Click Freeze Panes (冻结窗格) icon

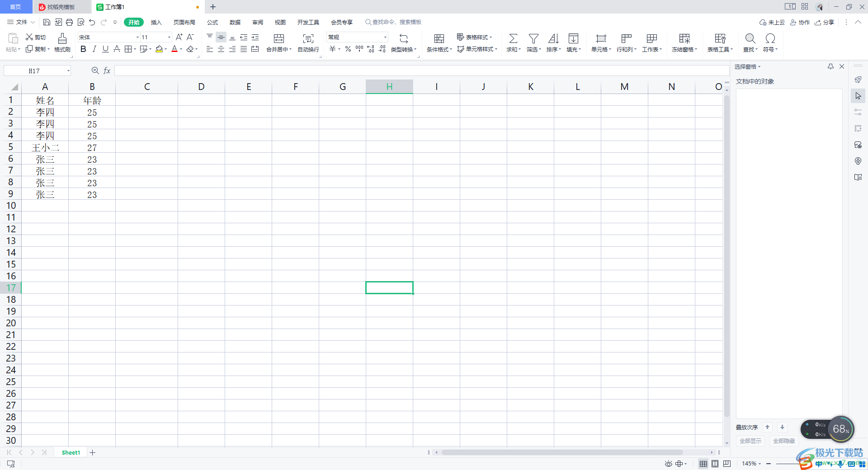(684, 38)
